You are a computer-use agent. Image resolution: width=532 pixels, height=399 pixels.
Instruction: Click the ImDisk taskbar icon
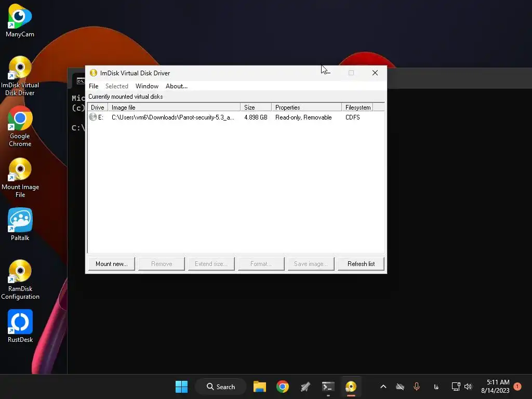pos(351,387)
